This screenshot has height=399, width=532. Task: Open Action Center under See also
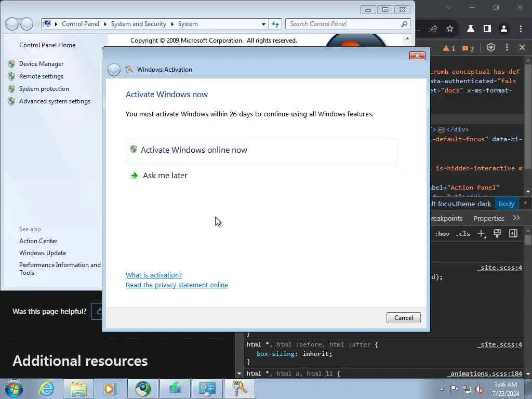click(x=38, y=241)
